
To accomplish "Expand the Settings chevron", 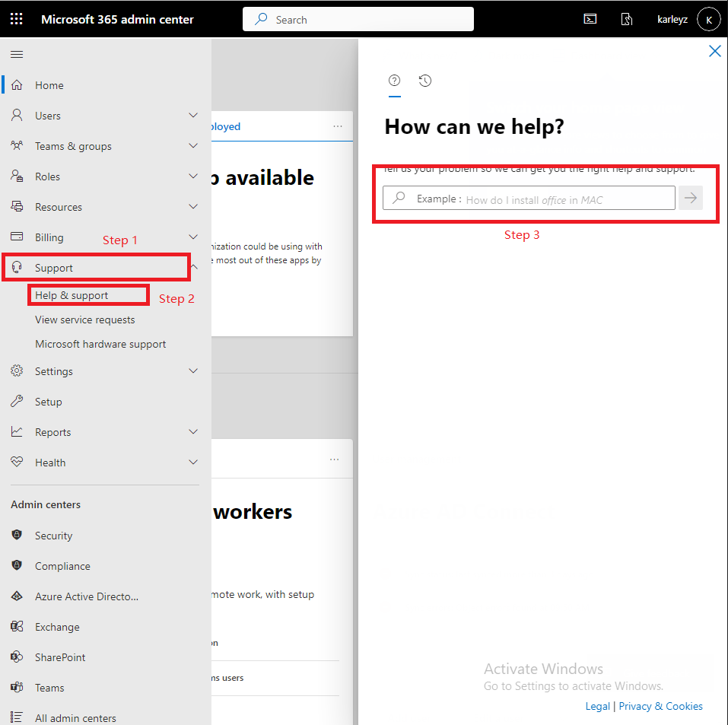I will pyautogui.click(x=193, y=370).
